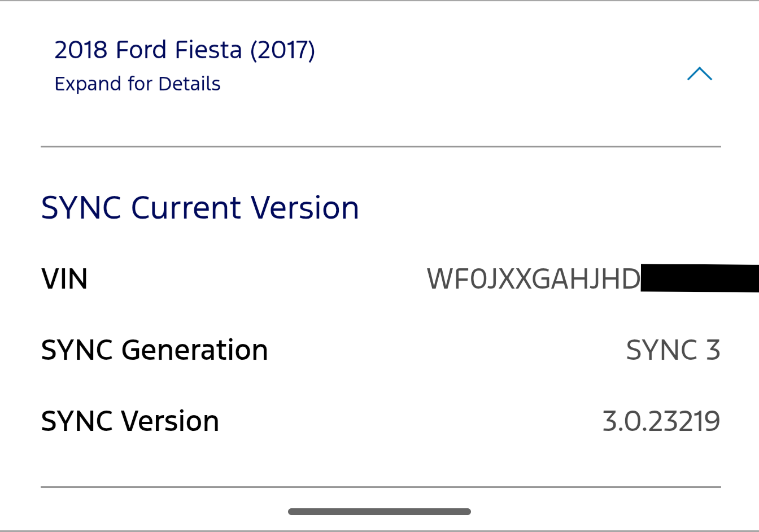759x532 pixels.
Task: Click the word Version in the SYNC Version label
Action: pyautogui.click(x=170, y=421)
